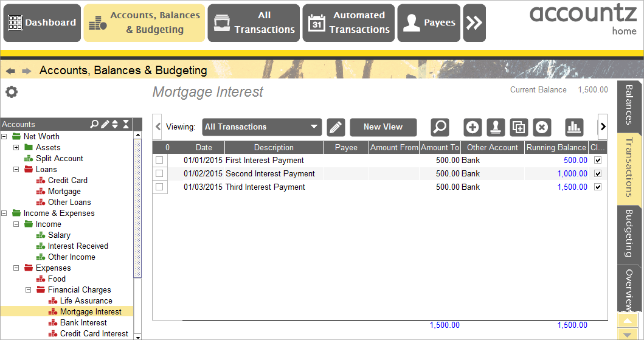
Task: Switch to the Overview side tab
Action: click(629, 290)
